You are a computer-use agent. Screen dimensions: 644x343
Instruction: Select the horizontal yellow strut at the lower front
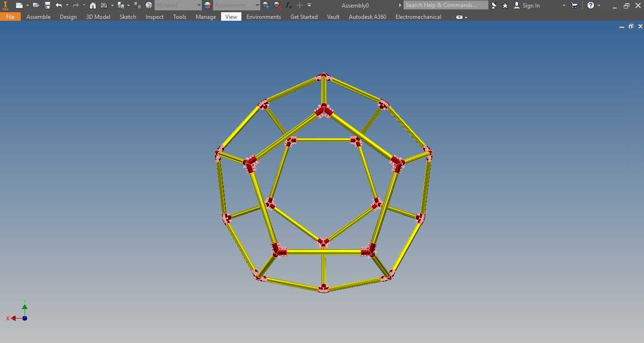(x=323, y=252)
